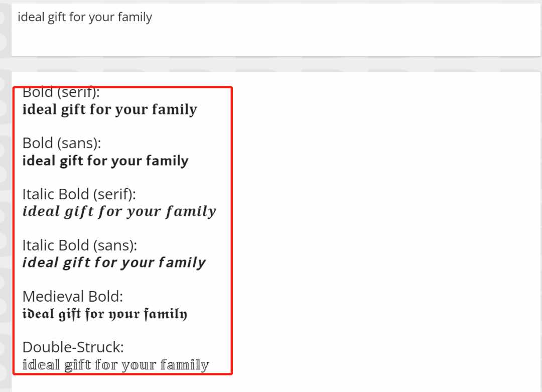
Task: Place cursor on "family" in the input box
Action: [x=135, y=17]
